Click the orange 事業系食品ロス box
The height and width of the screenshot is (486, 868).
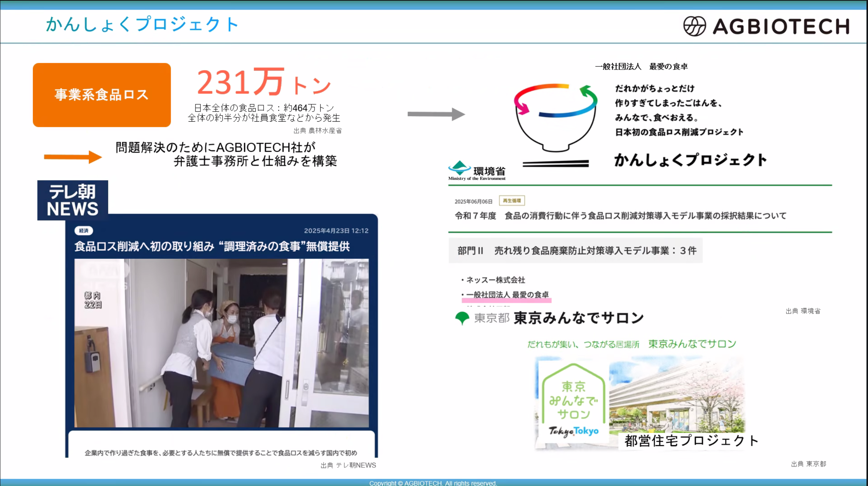pyautogui.click(x=102, y=95)
